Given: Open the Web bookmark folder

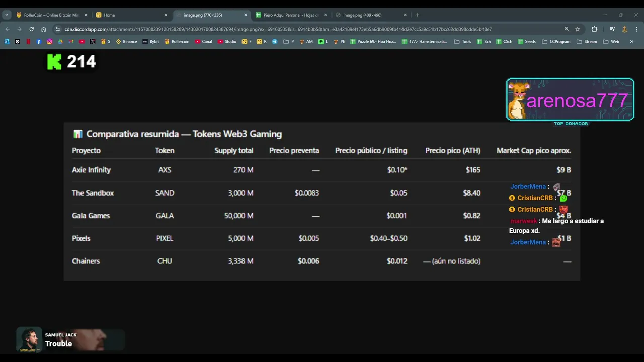Looking at the screenshot, I should (x=611, y=42).
